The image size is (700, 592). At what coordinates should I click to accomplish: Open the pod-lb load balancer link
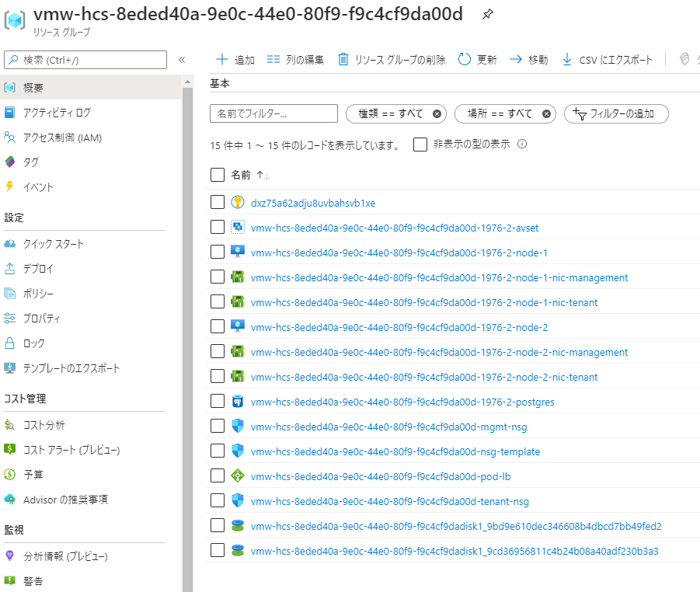[381, 477]
